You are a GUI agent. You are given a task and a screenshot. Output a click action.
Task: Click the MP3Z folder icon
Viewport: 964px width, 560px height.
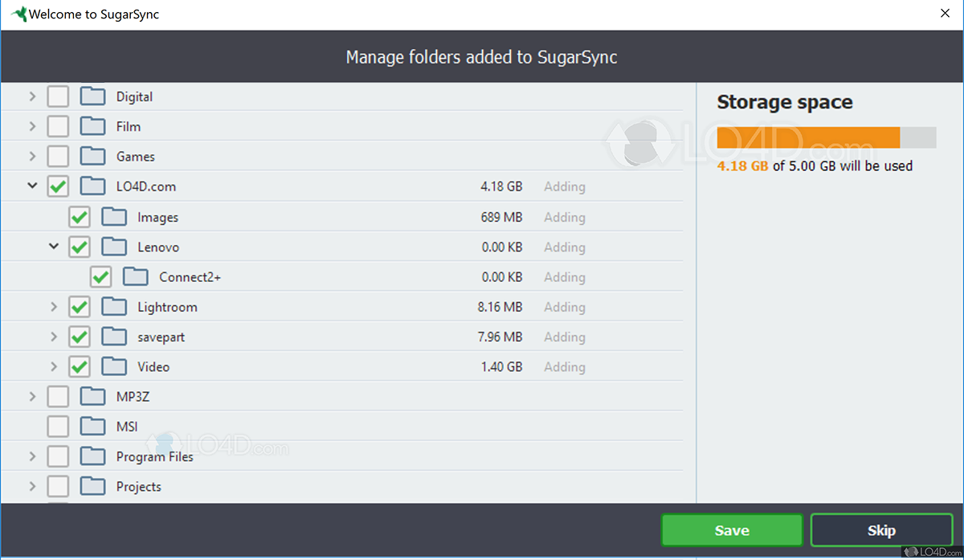tap(93, 397)
